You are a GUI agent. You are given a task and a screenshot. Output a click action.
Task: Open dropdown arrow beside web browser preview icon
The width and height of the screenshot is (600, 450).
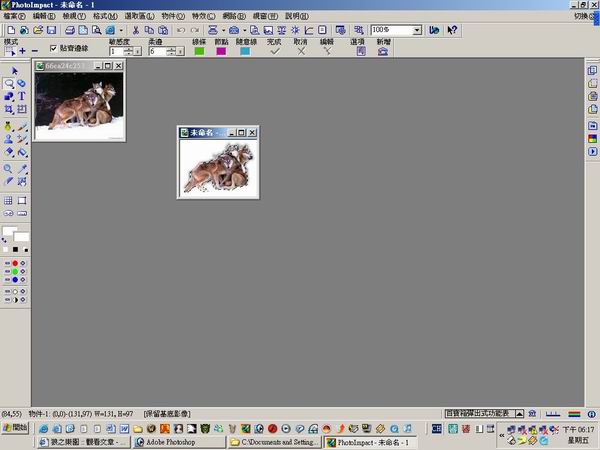point(121,30)
